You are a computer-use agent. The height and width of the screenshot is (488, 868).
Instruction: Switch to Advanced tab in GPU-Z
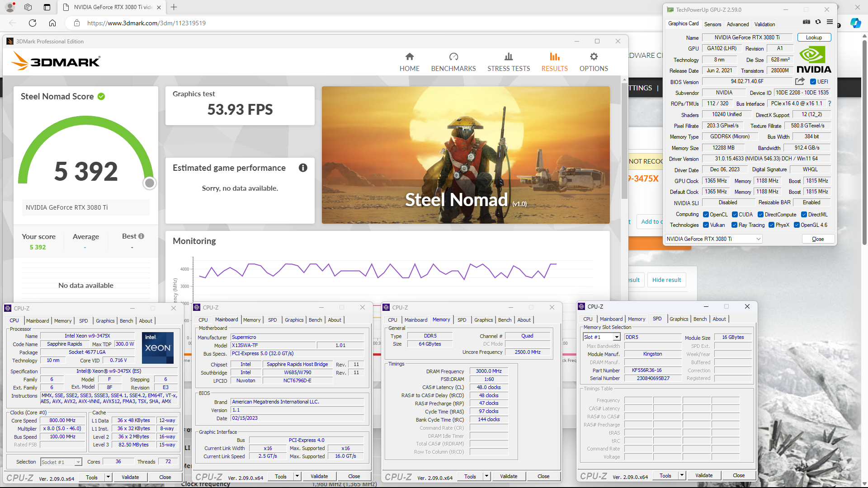[x=738, y=24]
